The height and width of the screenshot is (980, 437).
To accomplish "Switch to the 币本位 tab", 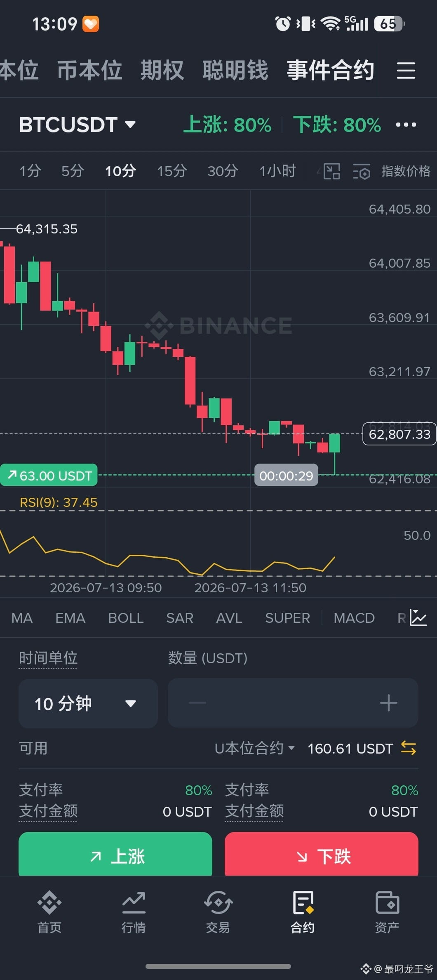I will (x=89, y=70).
